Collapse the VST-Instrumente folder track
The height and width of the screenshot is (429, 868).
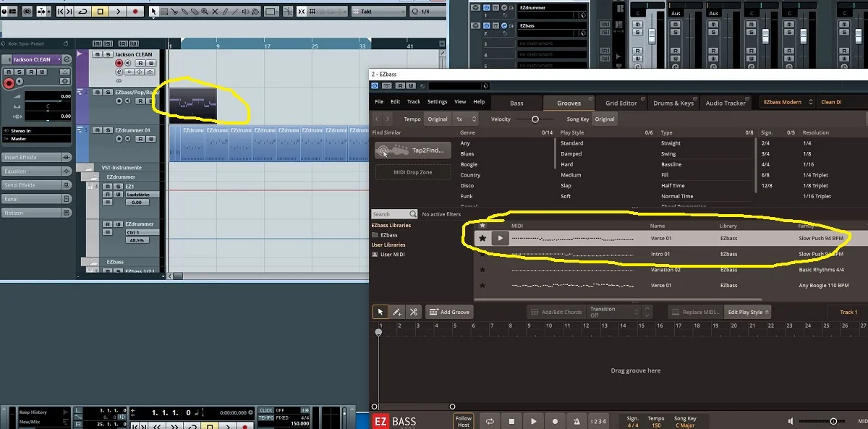pos(89,167)
